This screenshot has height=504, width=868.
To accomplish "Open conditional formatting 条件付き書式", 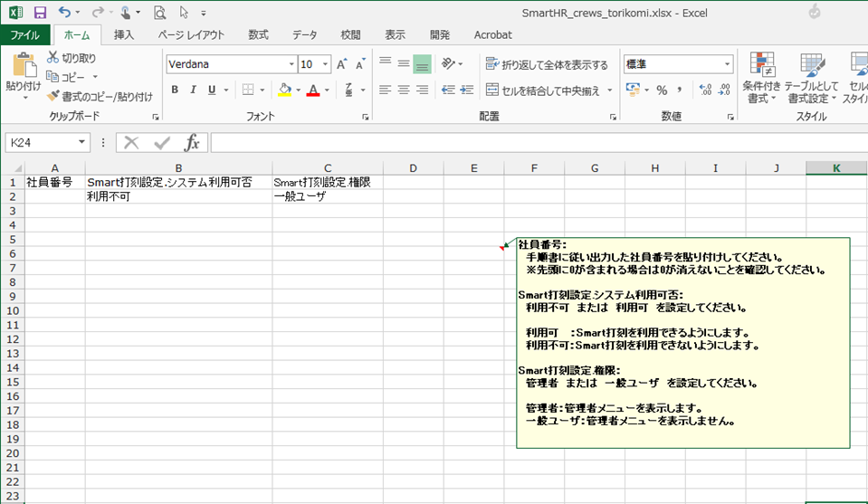I will (x=761, y=78).
